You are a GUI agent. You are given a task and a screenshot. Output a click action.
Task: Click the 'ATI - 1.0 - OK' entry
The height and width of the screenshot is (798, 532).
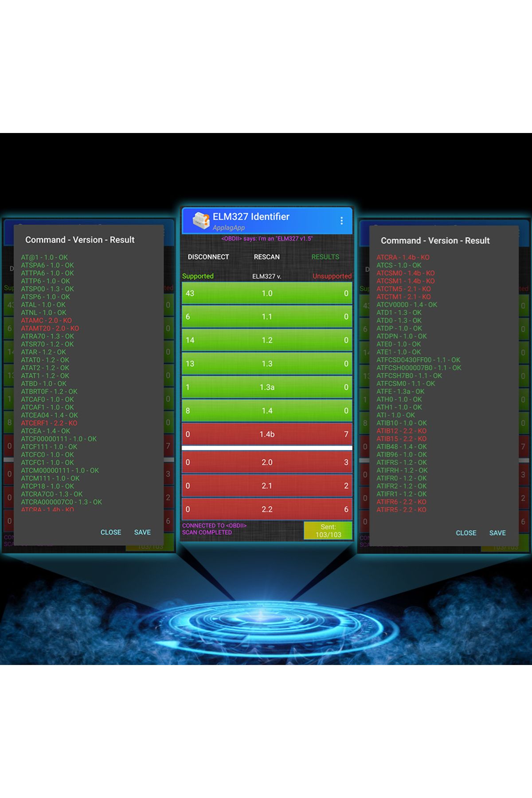coord(395,415)
